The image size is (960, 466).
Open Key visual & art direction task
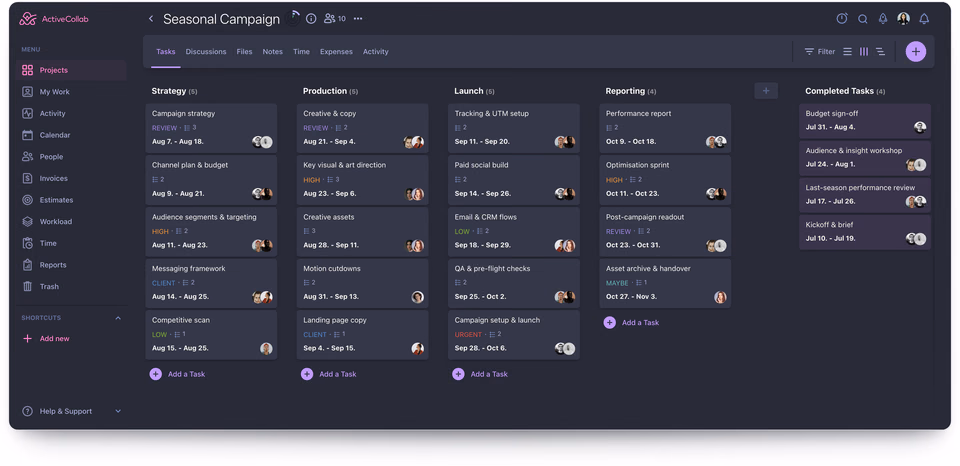pos(362,179)
